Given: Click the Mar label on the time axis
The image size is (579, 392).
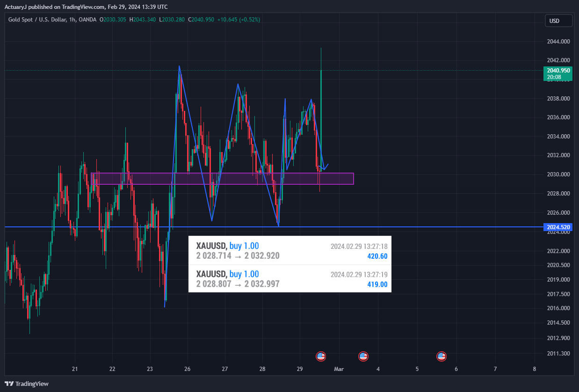Looking at the screenshot, I should 339,369.
